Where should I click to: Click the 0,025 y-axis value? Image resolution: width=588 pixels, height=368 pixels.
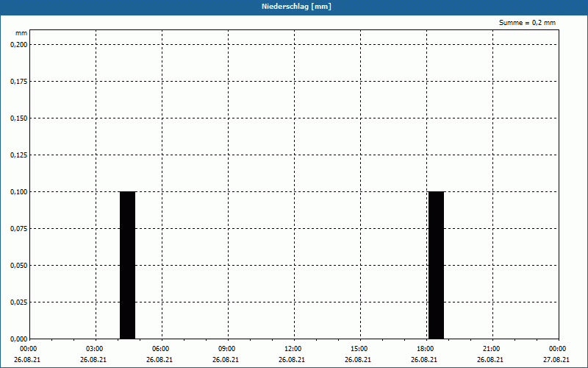[x=19, y=302]
